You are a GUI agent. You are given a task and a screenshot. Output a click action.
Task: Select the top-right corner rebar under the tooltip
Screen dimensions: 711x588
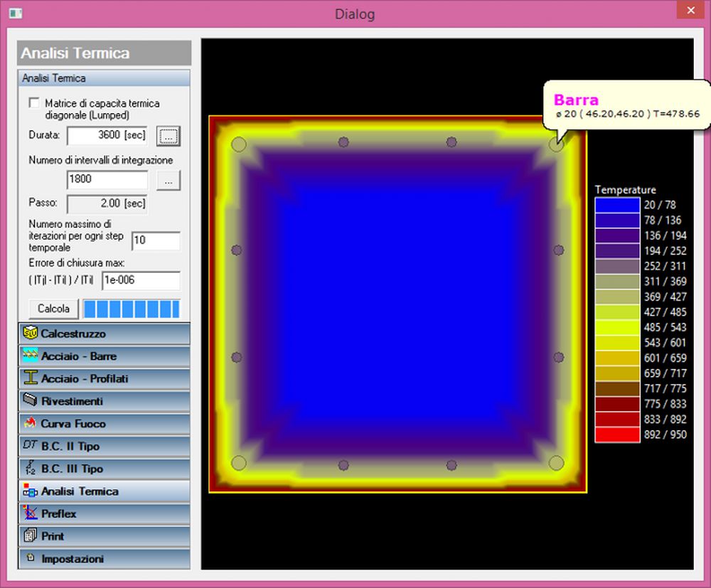coord(557,144)
